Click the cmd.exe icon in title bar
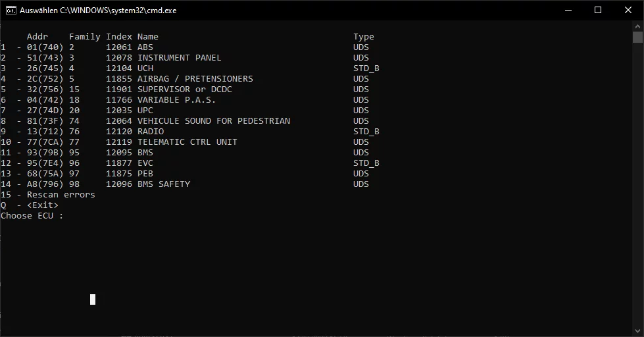The height and width of the screenshot is (337, 644). point(11,10)
